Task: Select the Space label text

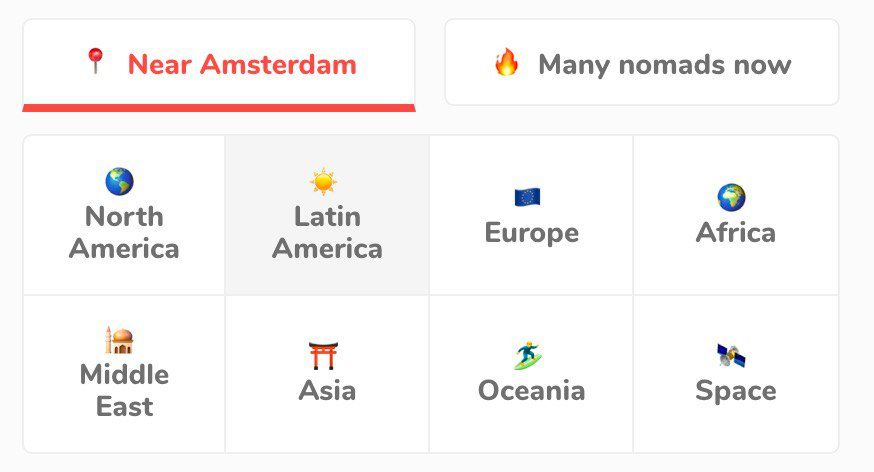Action: coord(735,390)
